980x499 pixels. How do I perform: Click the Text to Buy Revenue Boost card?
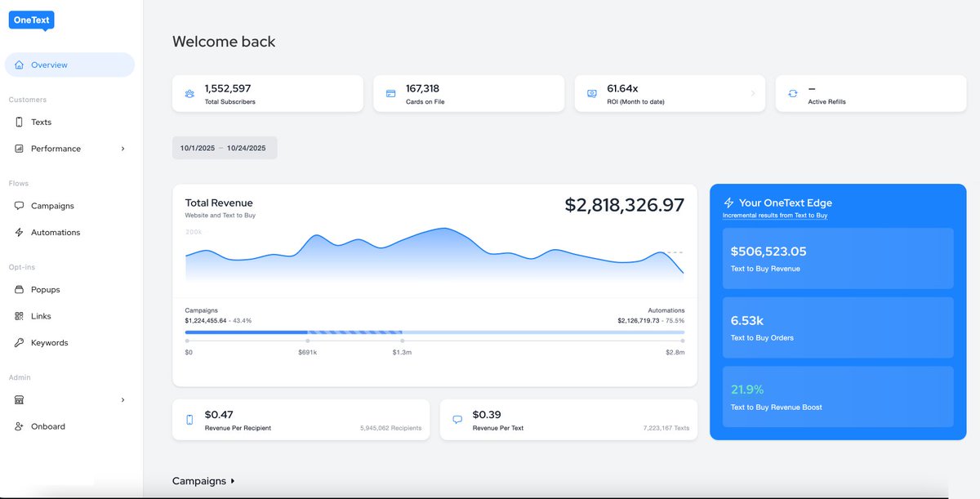[x=838, y=397]
